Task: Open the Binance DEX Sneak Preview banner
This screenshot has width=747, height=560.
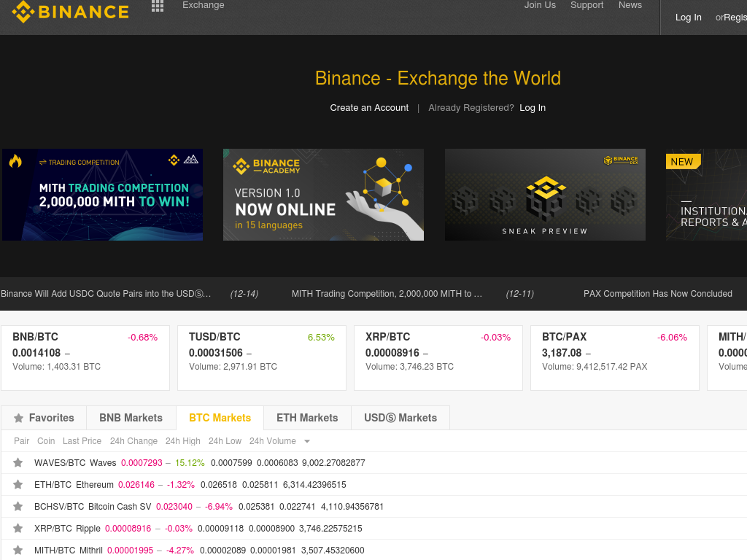Action: click(x=545, y=194)
